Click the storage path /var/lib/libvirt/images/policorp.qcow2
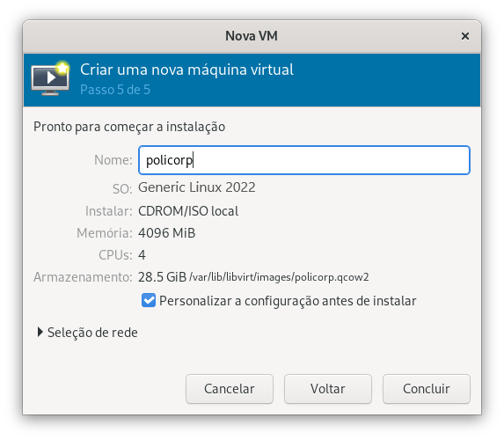The width and height of the screenshot is (504, 440). coord(279,277)
